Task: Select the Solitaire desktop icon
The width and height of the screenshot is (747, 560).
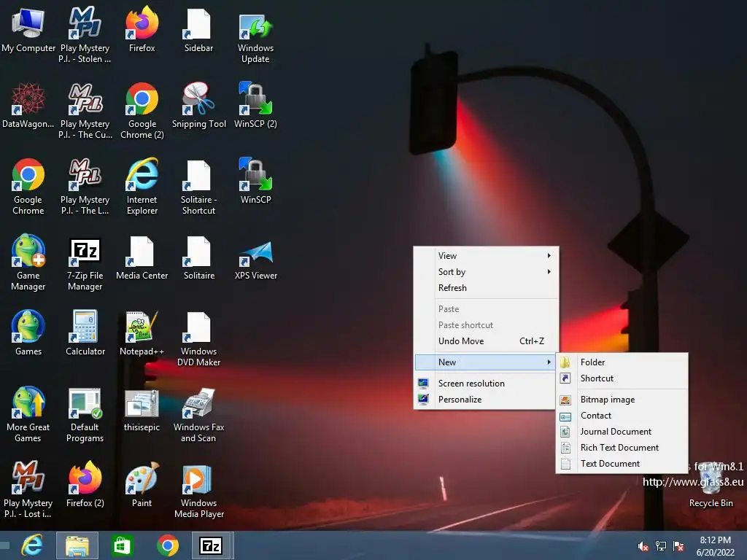Action: (x=198, y=257)
